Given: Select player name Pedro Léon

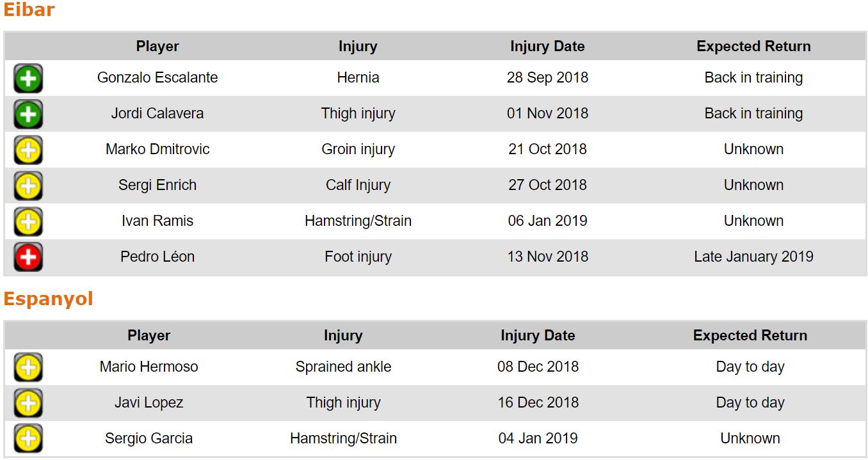Looking at the screenshot, I should (157, 257).
